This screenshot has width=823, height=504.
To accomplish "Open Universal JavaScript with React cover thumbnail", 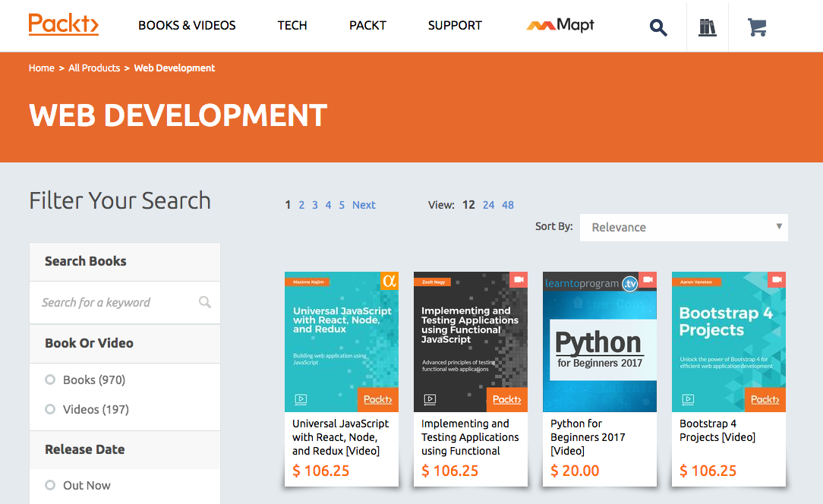I will click(341, 342).
